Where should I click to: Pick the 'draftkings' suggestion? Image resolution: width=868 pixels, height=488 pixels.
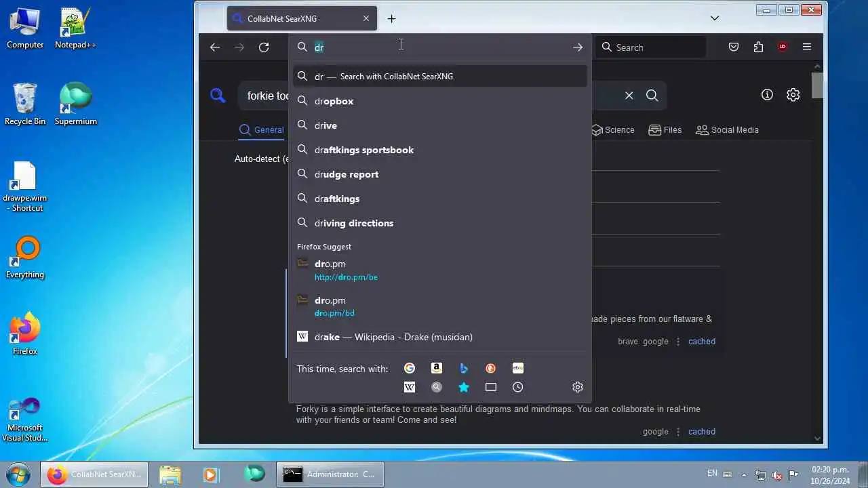[x=440, y=199]
